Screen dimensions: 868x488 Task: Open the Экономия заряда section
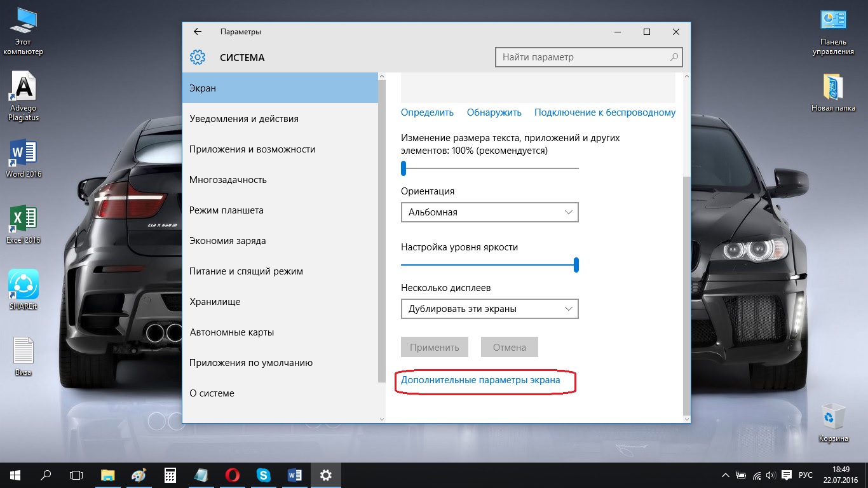280,241
